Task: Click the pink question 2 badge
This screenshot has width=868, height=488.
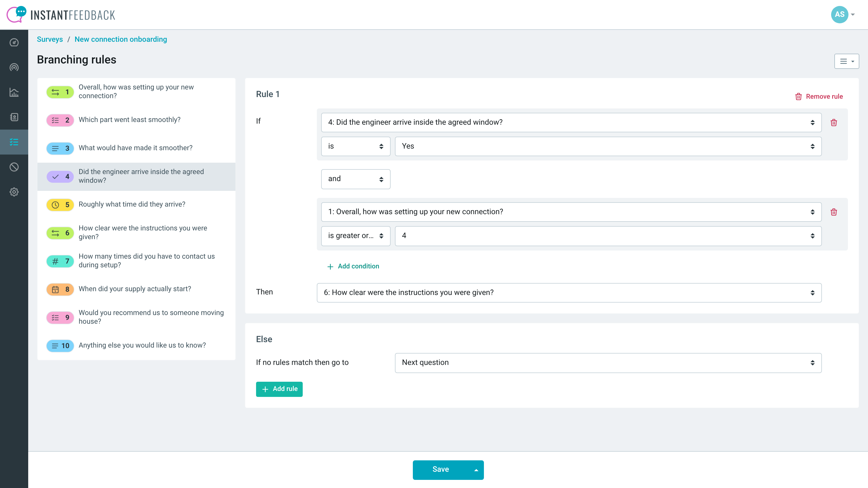Action: (60, 120)
